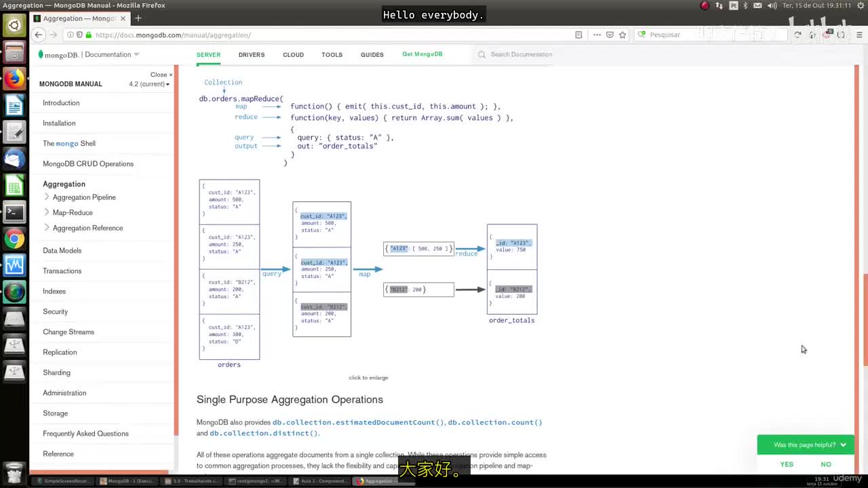The height and width of the screenshot is (488, 868).
Task: Expand the Map-Reduce section
Action: coord(47,213)
